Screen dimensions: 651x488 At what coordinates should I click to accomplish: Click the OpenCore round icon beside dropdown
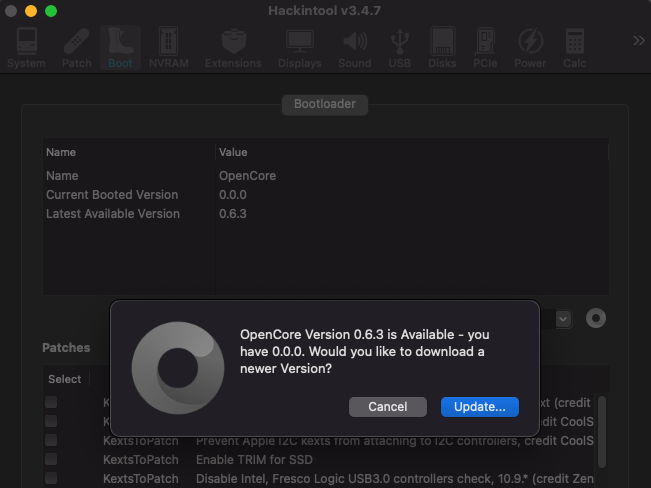[596, 318]
